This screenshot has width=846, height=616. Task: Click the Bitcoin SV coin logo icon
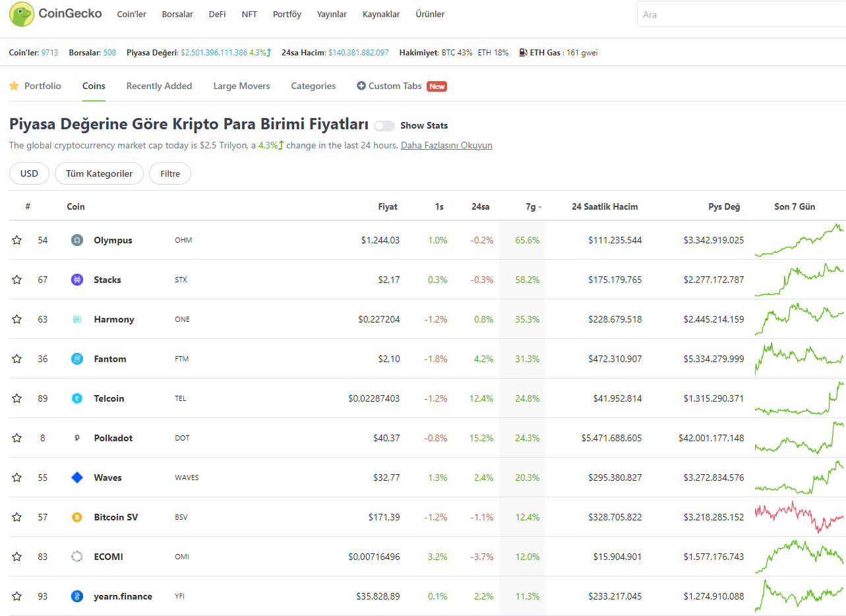click(77, 517)
